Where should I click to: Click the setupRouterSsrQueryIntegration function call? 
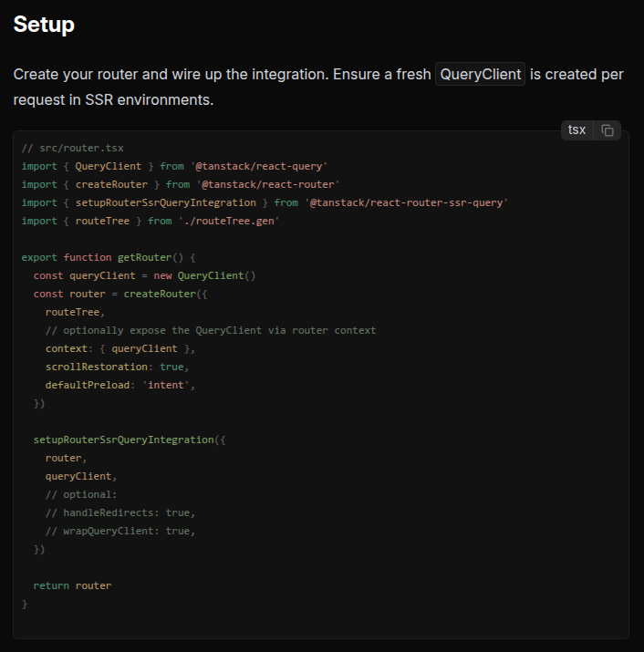coord(123,440)
